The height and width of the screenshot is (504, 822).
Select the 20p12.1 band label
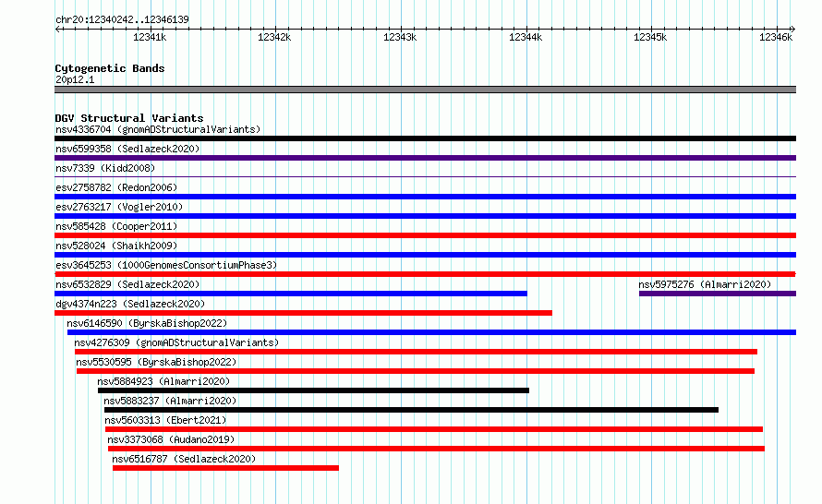pyautogui.click(x=75, y=79)
